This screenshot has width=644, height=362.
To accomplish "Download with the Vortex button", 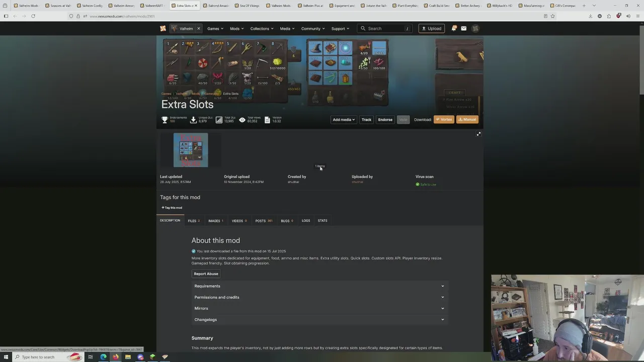I will 444,120.
